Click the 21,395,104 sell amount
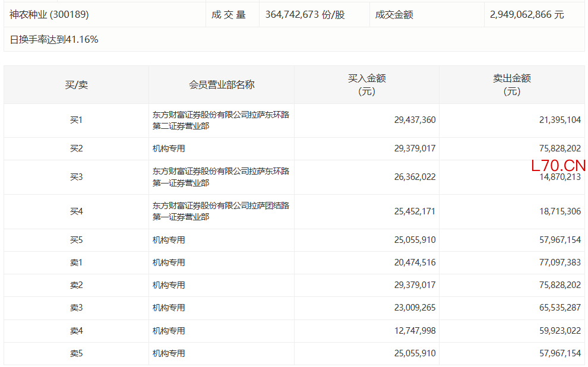This screenshot has height=367, width=588. [559, 120]
